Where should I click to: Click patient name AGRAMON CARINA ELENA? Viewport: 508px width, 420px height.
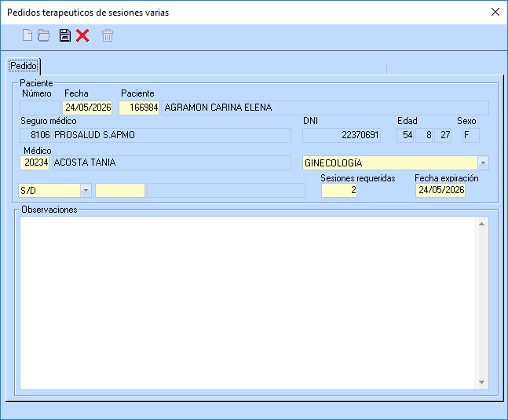pyautogui.click(x=325, y=108)
